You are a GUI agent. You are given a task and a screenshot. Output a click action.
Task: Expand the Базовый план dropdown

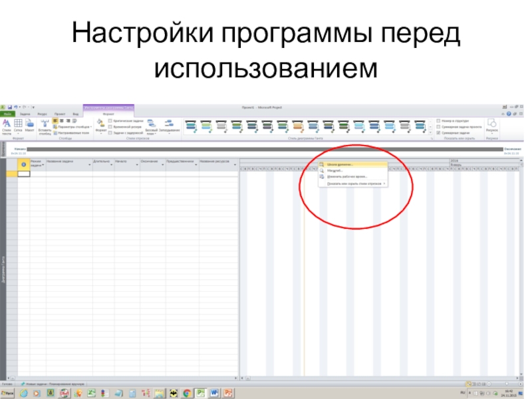click(x=152, y=126)
